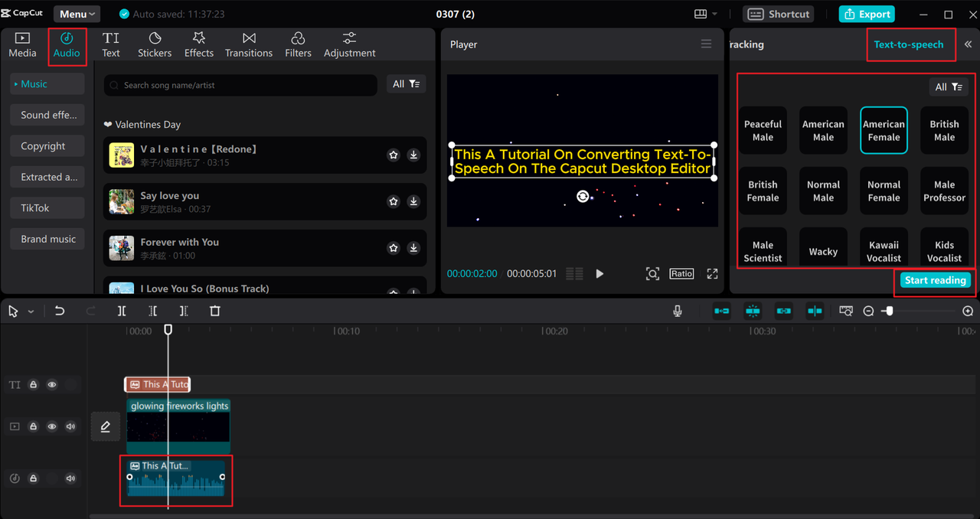Select the British Male voice

[944, 130]
